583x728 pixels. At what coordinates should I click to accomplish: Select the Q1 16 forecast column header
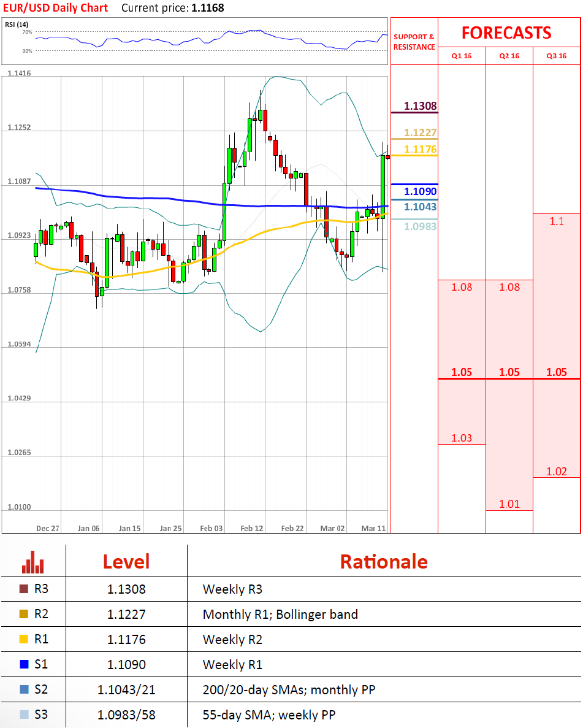[462, 56]
